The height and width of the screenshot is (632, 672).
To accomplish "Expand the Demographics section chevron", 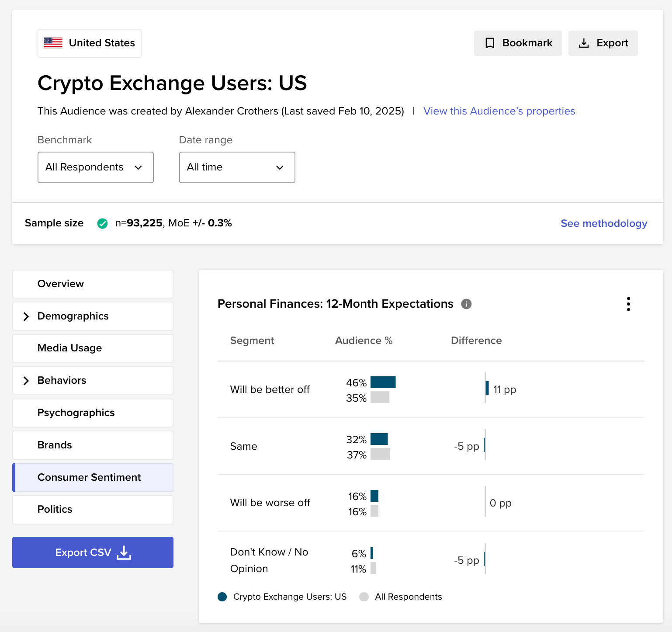I will point(26,316).
